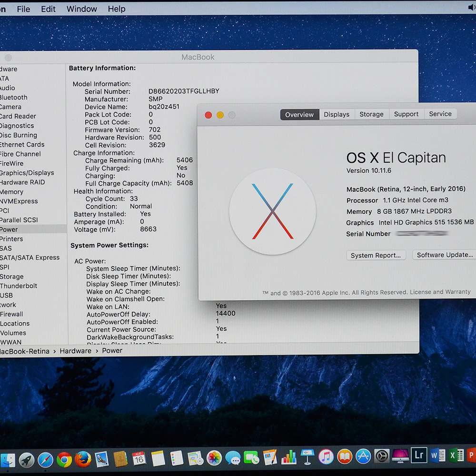Select Audio in System Report sidebar

tap(7, 88)
